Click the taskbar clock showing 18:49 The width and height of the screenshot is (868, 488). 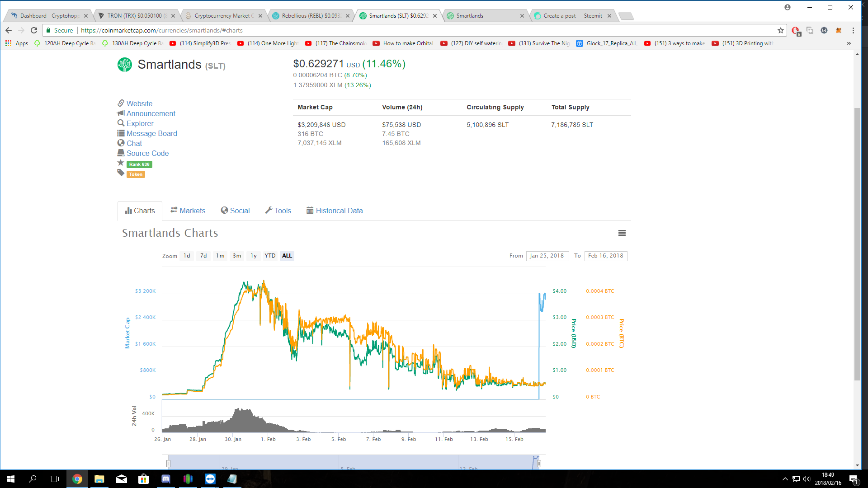click(828, 479)
